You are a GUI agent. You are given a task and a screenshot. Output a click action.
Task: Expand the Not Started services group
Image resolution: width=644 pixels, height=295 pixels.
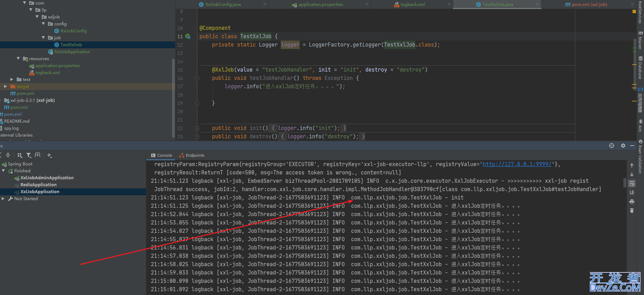click(x=3, y=198)
